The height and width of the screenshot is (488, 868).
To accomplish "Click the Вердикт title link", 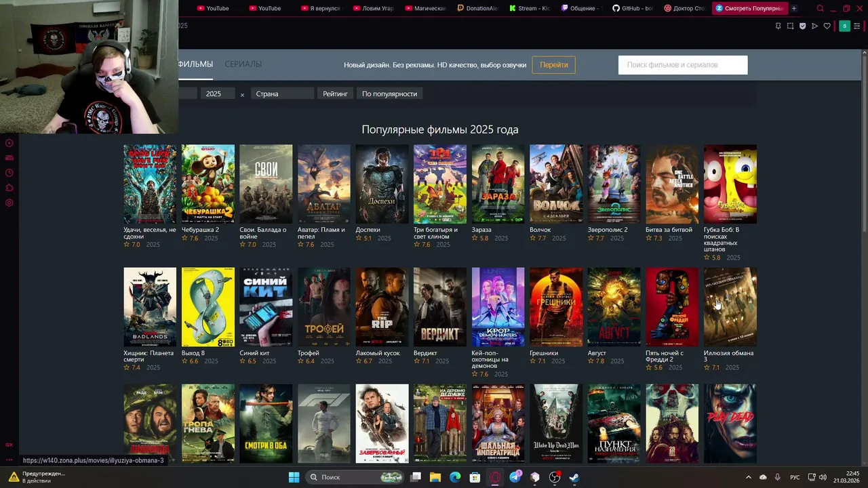I will coord(426,353).
